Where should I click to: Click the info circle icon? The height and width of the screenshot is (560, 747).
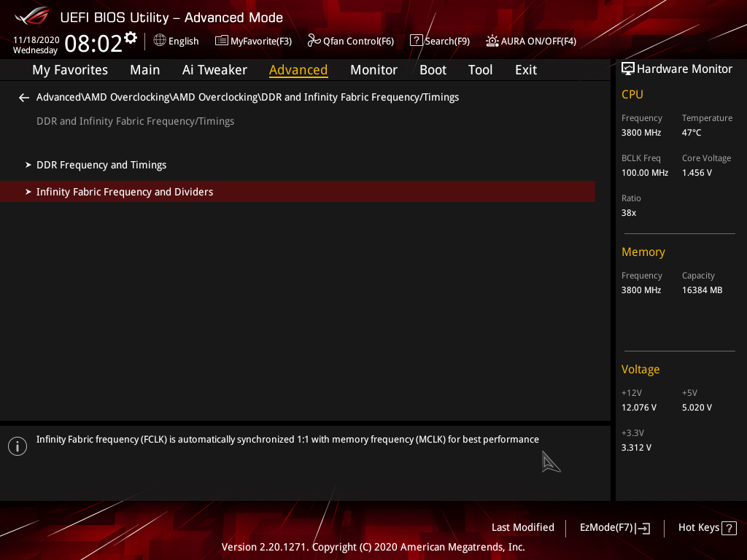tap(18, 446)
